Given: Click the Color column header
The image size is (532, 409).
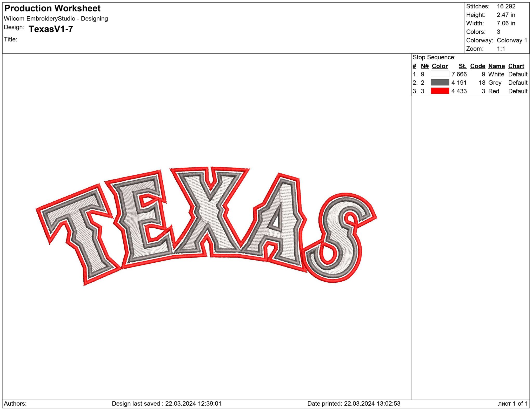Looking at the screenshot, I should click(x=440, y=66).
